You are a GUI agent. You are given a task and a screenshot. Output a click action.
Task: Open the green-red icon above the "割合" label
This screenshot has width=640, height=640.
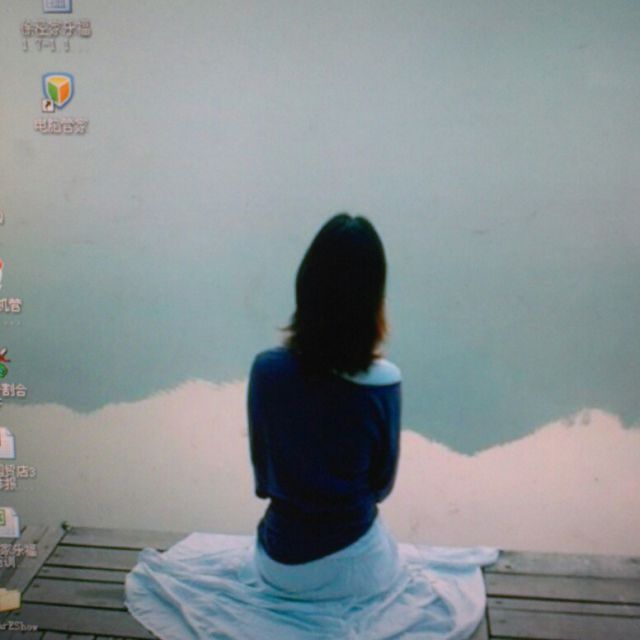click(x=4, y=361)
